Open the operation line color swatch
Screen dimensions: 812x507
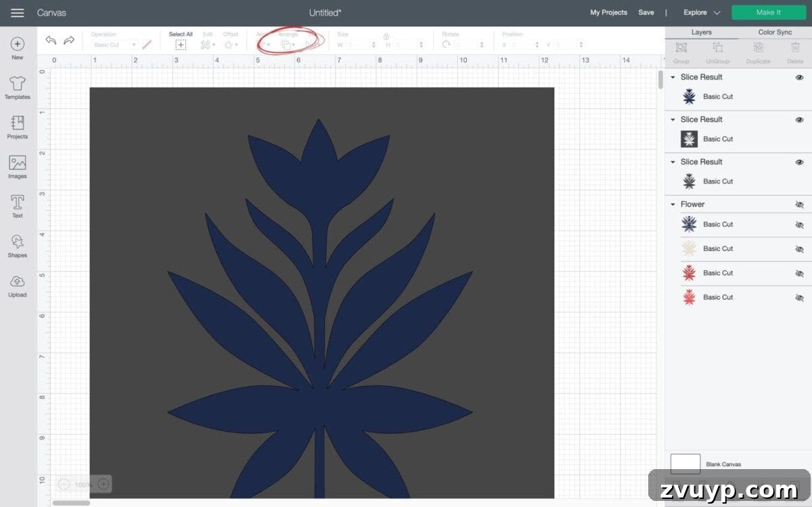click(x=147, y=45)
